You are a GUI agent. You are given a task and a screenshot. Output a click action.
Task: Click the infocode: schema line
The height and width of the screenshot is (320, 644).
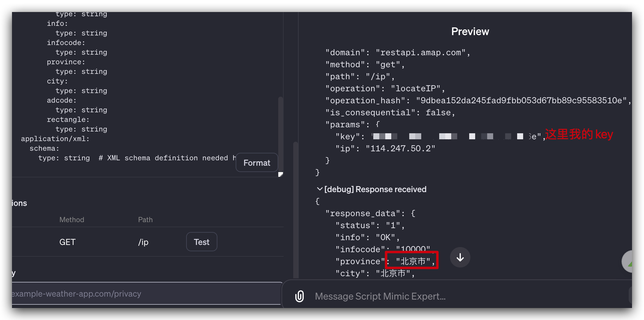point(66,43)
